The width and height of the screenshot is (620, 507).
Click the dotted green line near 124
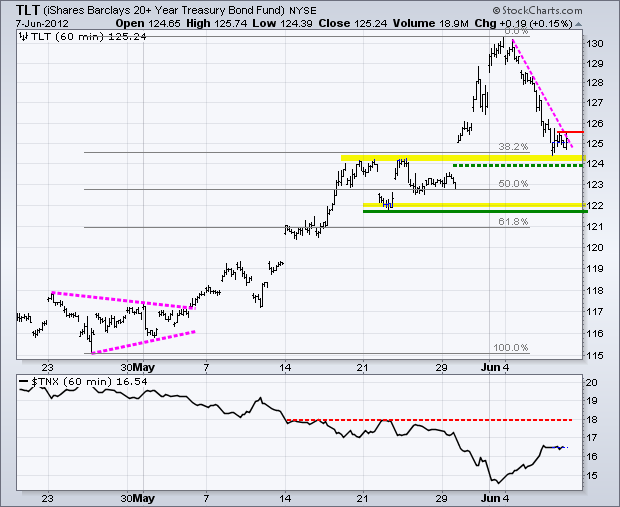click(518, 165)
